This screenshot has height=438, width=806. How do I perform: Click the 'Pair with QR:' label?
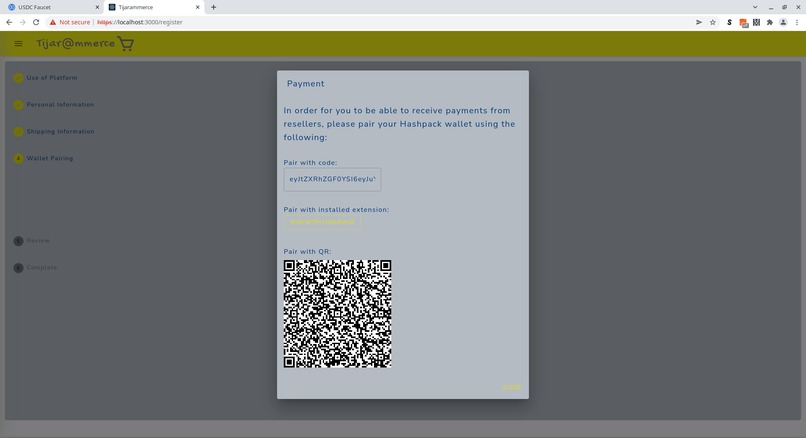coord(307,251)
